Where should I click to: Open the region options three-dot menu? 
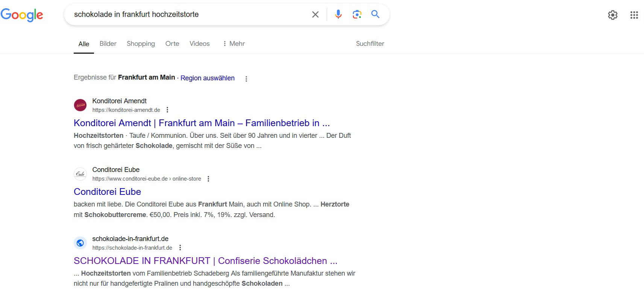coord(246,79)
